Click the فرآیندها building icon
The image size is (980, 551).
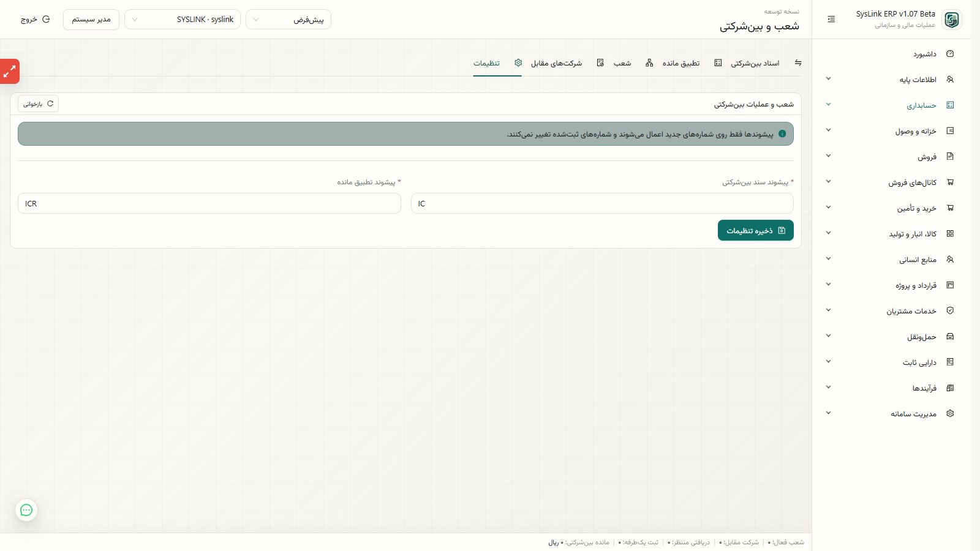(x=950, y=388)
